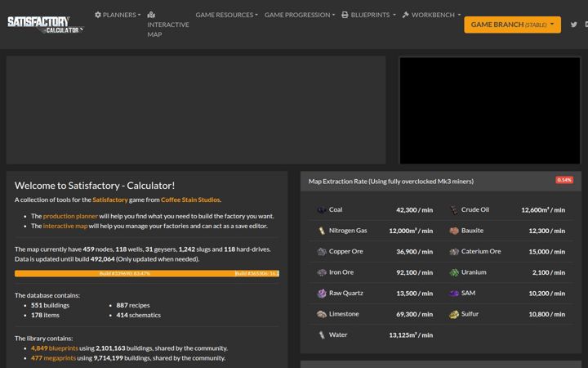588x368 pixels.
Task: Click the Map Extraction Rate panel header
Action: pos(441,182)
